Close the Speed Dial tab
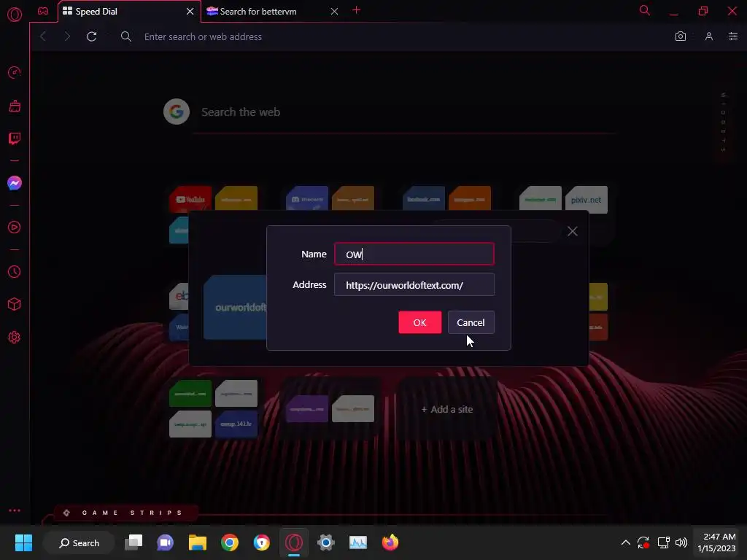The width and height of the screenshot is (747, 560). 190,12
